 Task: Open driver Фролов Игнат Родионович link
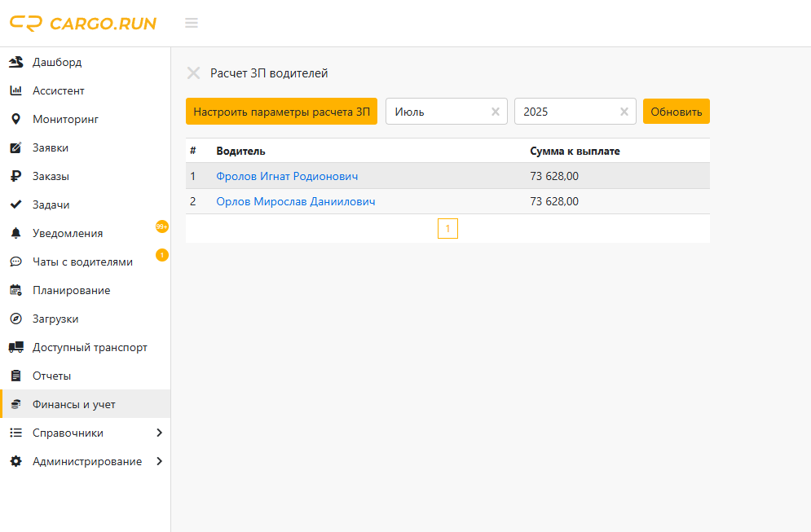[x=287, y=176]
